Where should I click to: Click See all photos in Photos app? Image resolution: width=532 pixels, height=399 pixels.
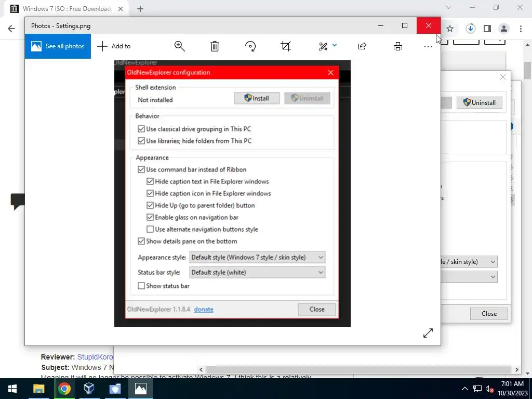click(x=58, y=46)
